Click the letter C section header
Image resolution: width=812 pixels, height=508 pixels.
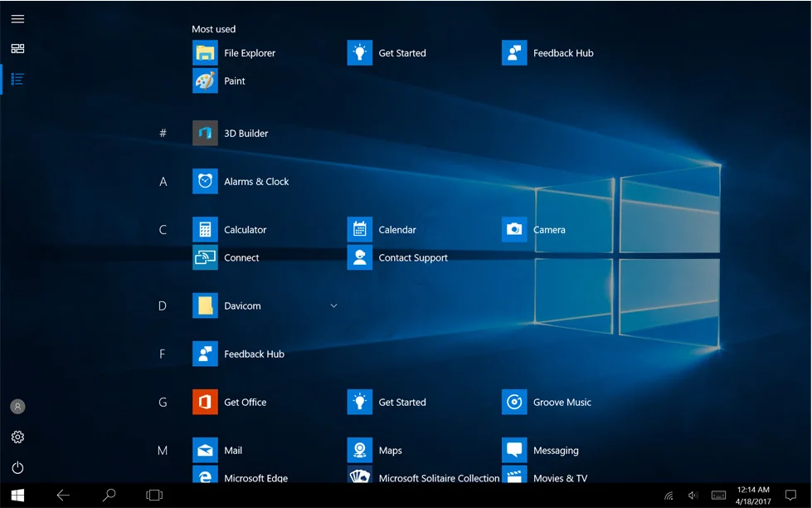163,230
